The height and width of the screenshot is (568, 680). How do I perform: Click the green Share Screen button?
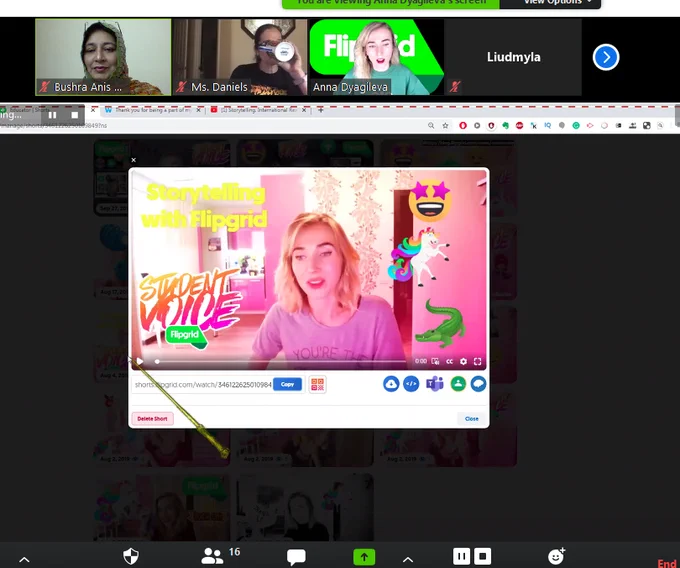(364, 557)
